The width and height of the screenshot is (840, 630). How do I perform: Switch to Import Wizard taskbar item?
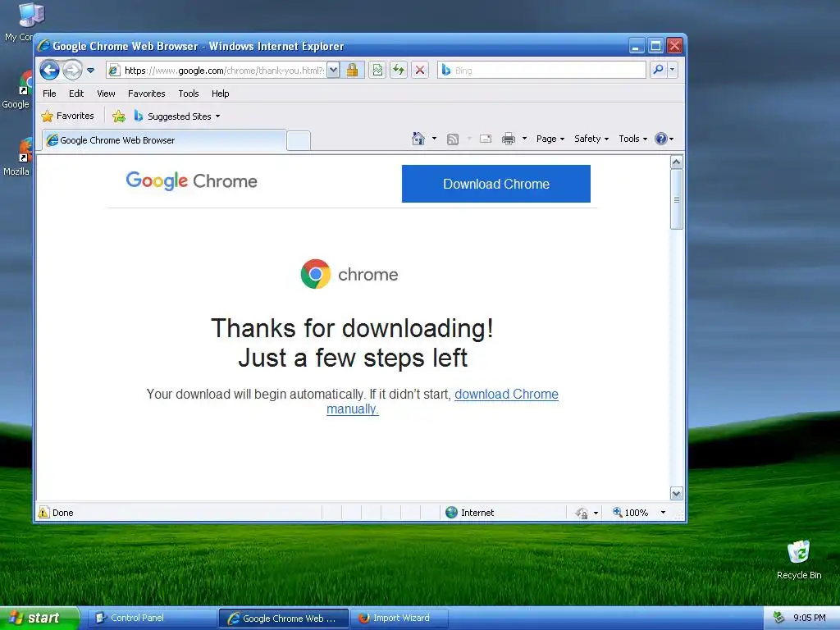[x=399, y=619]
